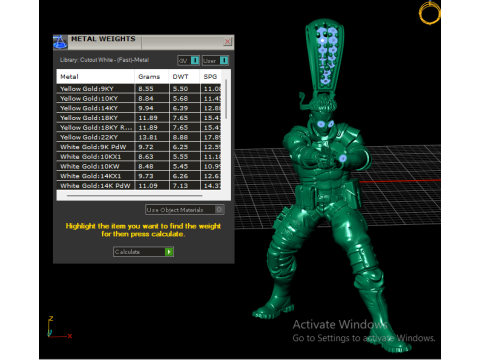Select Yellow Gold:22KY row
The height and width of the screenshot is (360, 480).
pyautogui.click(x=139, y=137)
